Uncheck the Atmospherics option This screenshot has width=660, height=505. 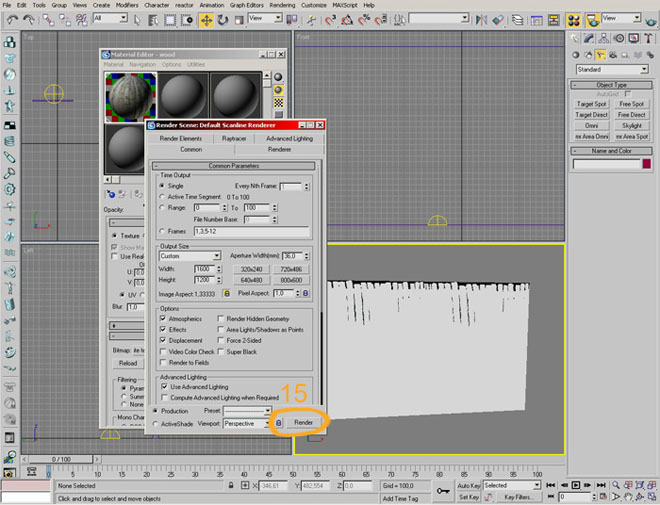[164, 319]
